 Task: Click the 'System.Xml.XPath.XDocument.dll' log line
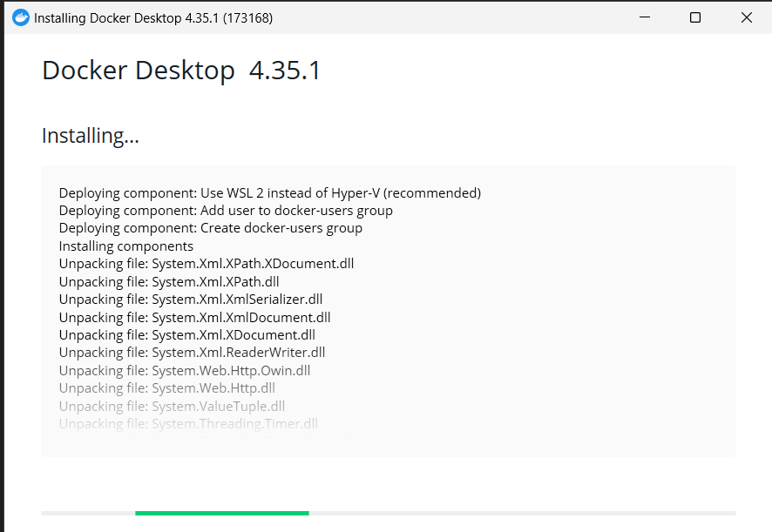[207, 264]
